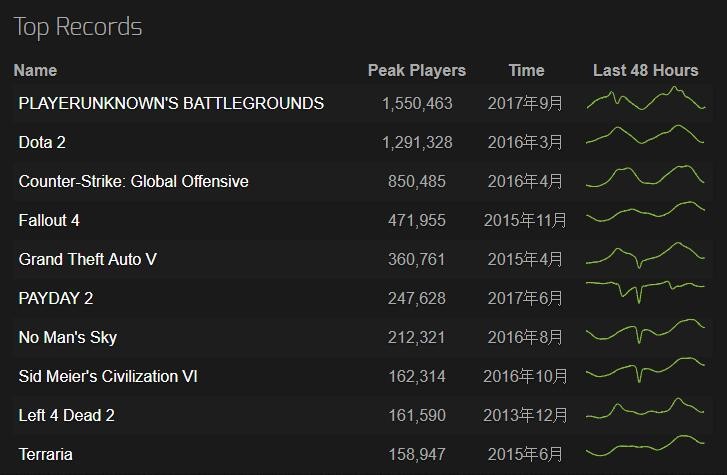Click the Dota 2 sparkline graph
The image size is (727, 475).
point(645,135)
